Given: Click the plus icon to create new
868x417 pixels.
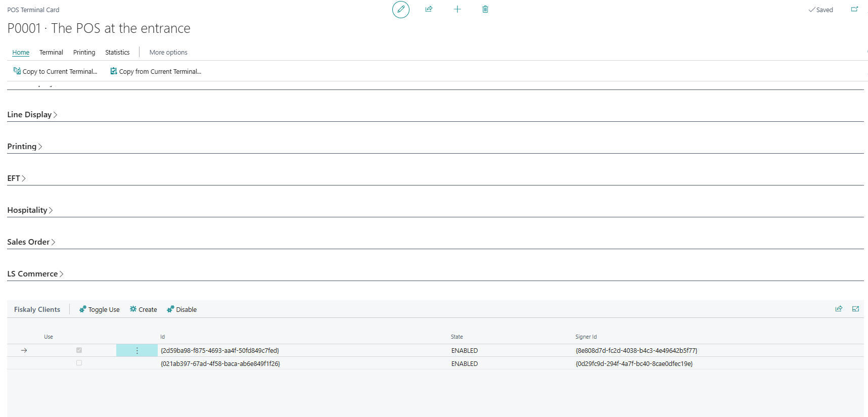Looking at the screenshot, I should [457, 9].
